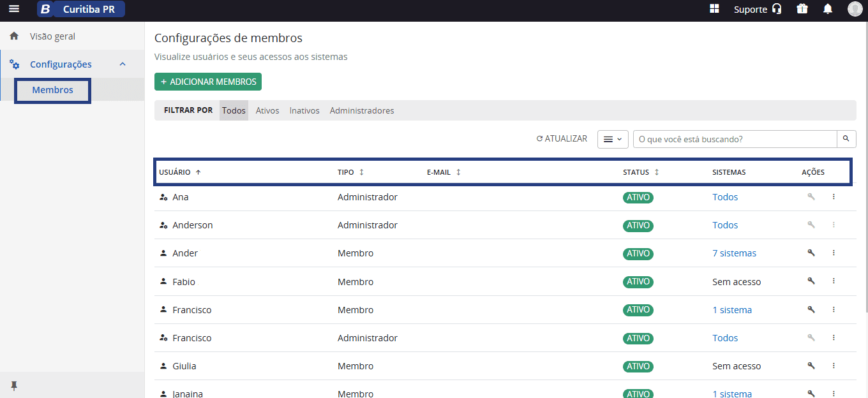This screenshot has height=398, width=868.
Task: Click the Suporte headset icon
Action: click(777, 9)
